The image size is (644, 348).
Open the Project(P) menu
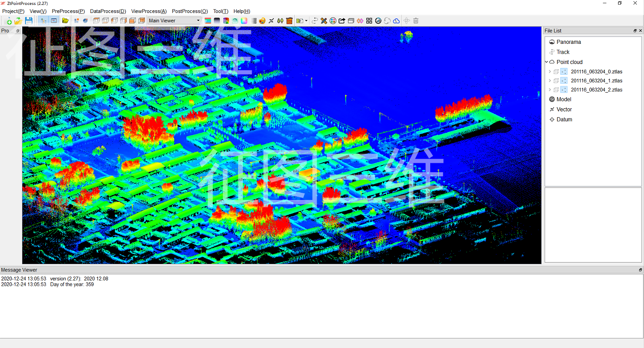(x=13, y=11)
